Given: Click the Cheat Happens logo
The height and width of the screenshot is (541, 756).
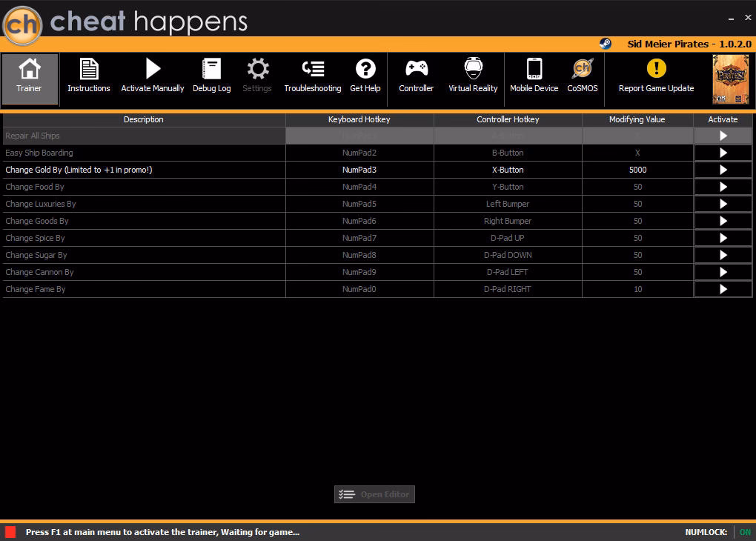Looking at the screenshot, I should coord(23,25).
